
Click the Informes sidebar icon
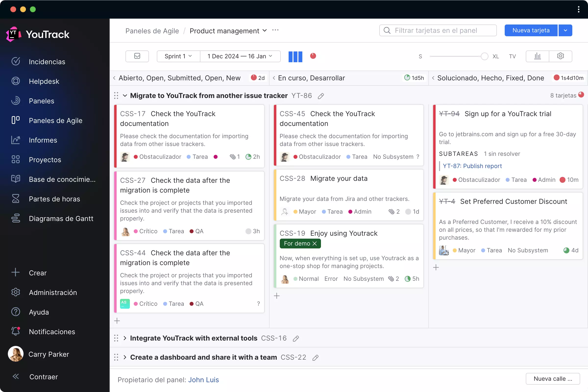pyautogui.click(x=15, y=140)
